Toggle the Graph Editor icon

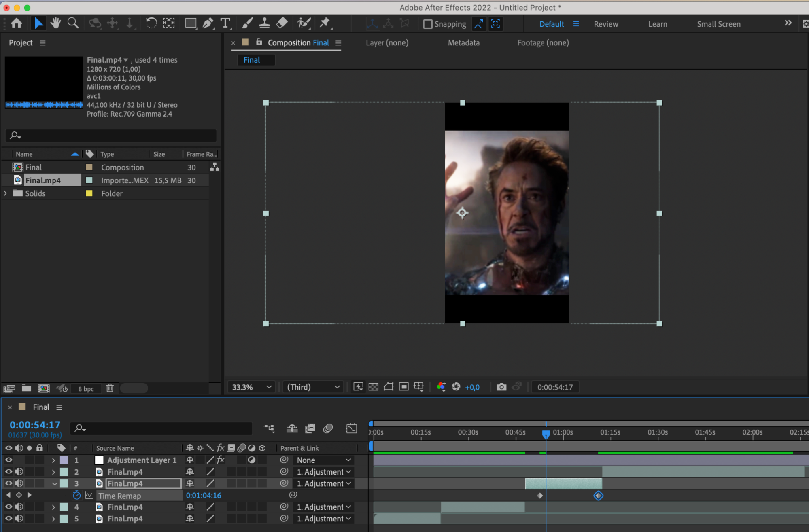pyautogui.click(x=351, y=428)
